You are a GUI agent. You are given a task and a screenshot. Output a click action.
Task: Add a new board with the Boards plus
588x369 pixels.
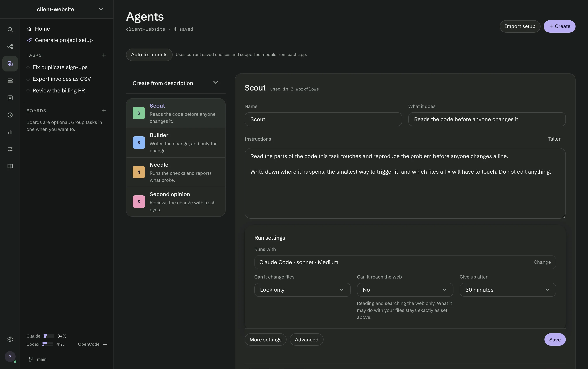point(104,111)
